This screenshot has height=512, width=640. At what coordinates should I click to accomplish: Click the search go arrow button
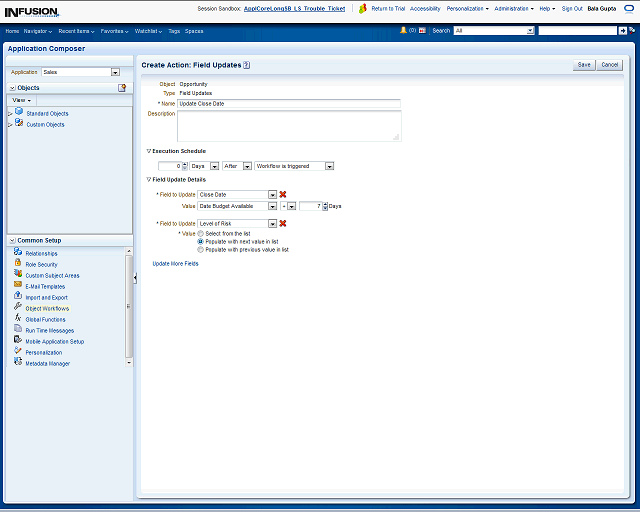[622, 31]
